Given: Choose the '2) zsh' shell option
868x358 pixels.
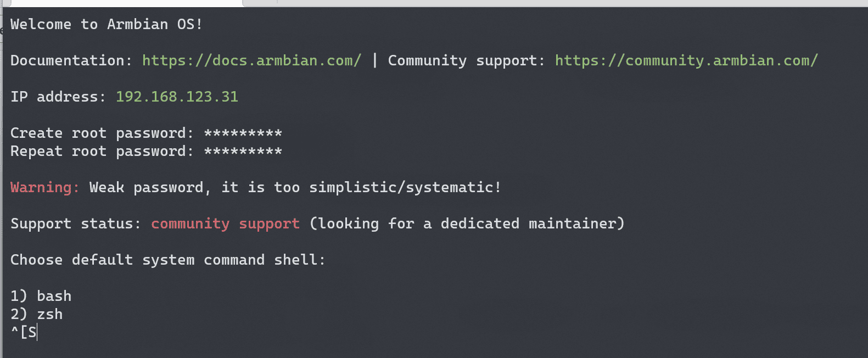Looking at the screenshot, I should tap(36, 314).
